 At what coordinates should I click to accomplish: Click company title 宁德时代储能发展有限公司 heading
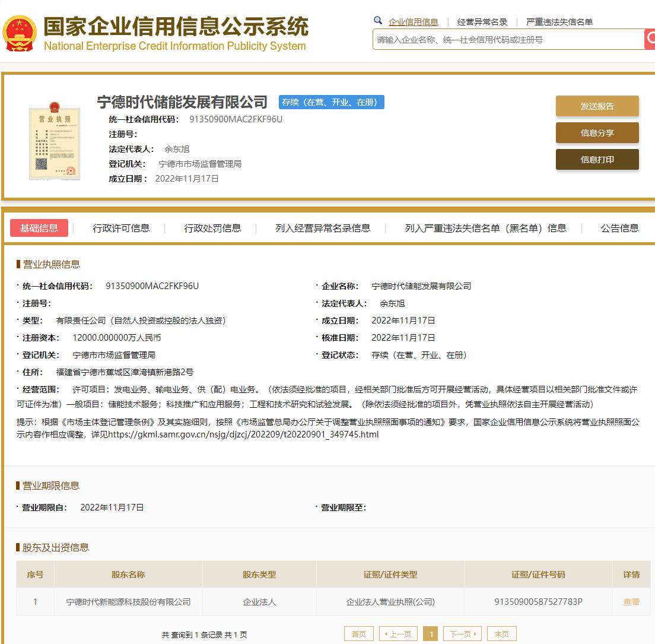(x=182, y=102)
